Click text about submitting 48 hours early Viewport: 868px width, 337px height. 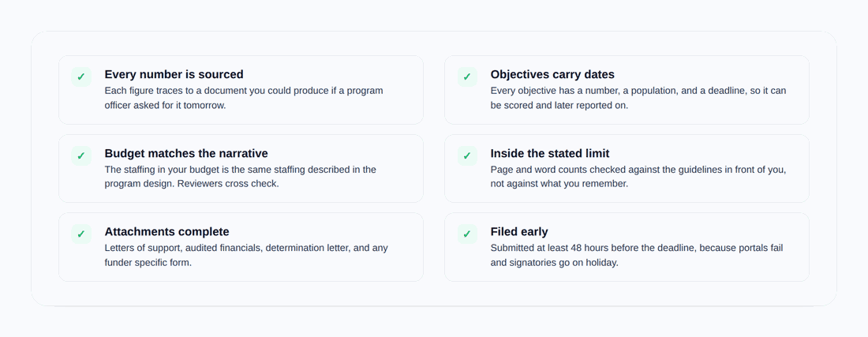[637, 248]
